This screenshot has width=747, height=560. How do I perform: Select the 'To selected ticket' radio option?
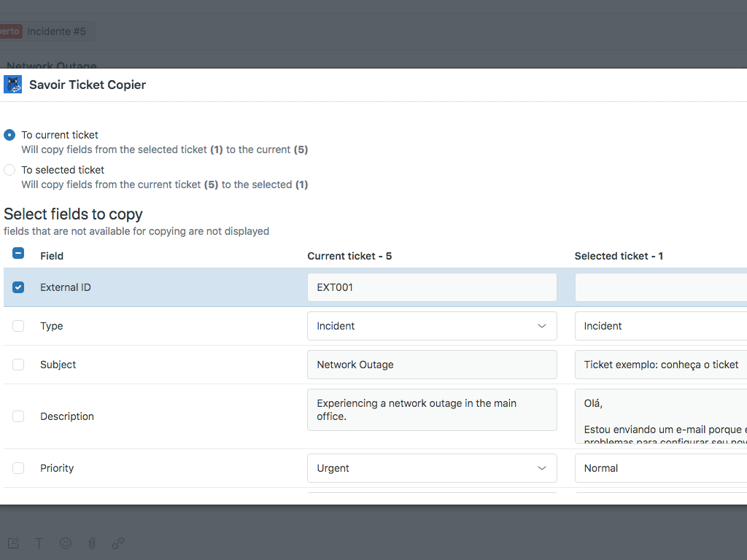[x=9, y=170]
